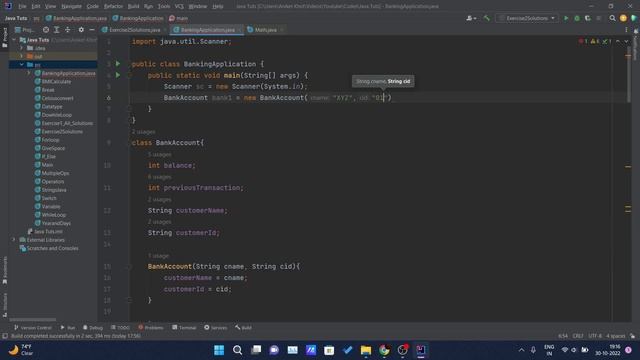Screen dimensions: 640x360
Task: Select DoWhileLoop in project tree
Action: [56, 115]
